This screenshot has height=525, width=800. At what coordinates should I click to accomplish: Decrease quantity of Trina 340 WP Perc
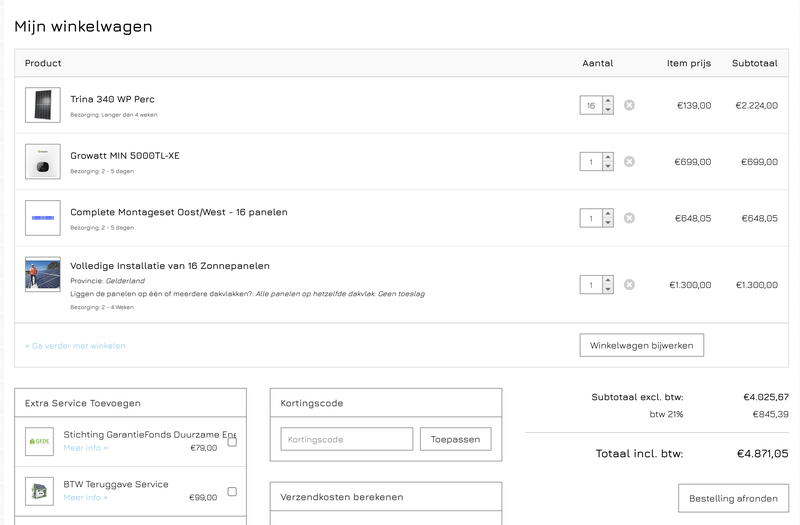(608, 110)
